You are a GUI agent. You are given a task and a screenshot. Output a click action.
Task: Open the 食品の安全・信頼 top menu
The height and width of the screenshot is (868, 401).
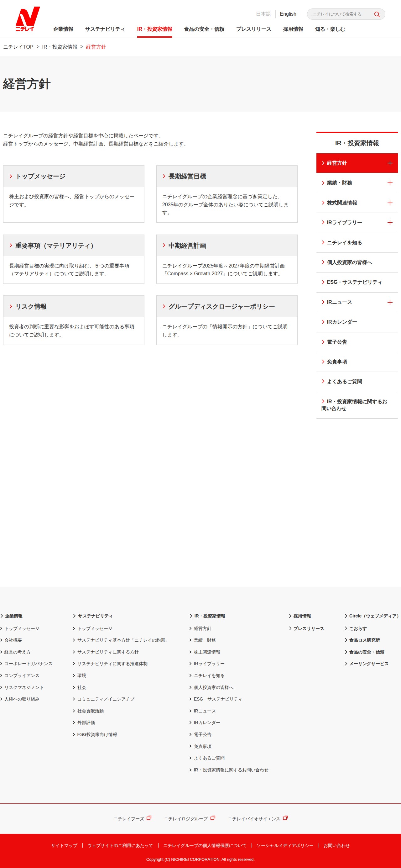[x=204, y=29]
